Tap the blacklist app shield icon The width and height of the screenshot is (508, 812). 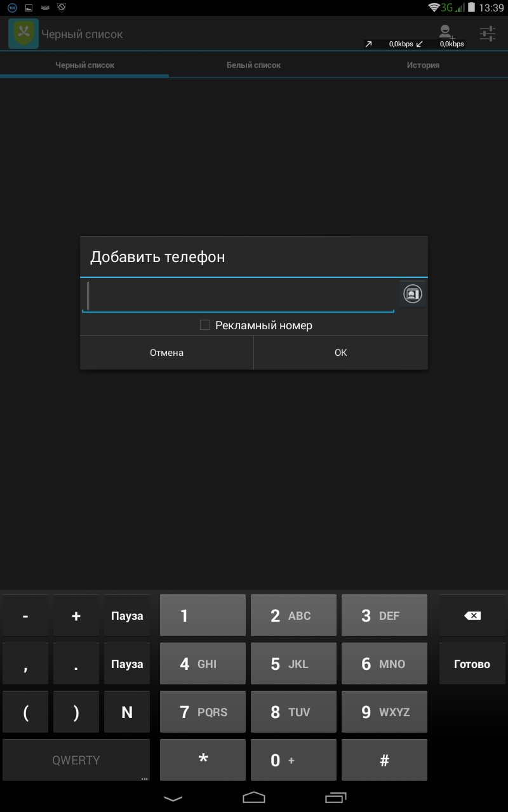pyautogui.click(x=23, y=34)
